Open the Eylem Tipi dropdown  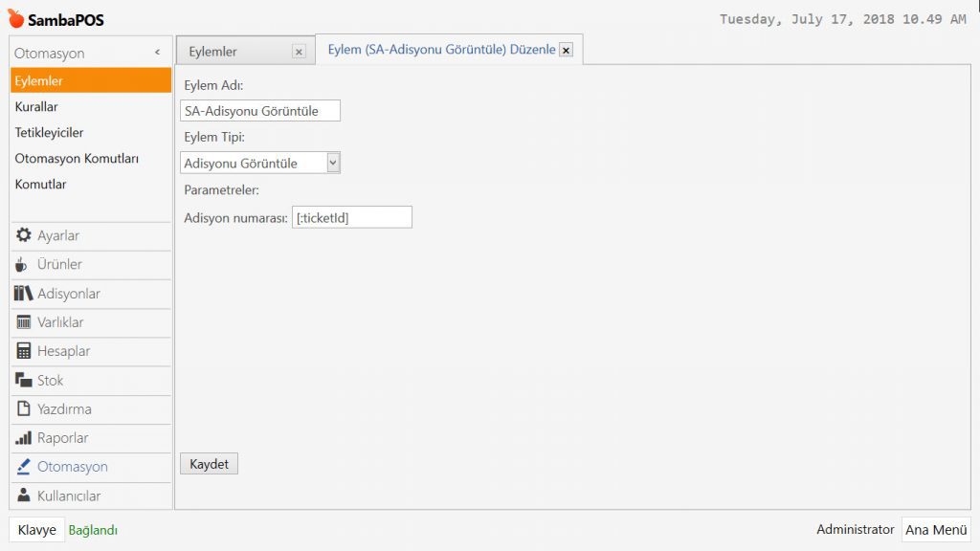point(333,163)
